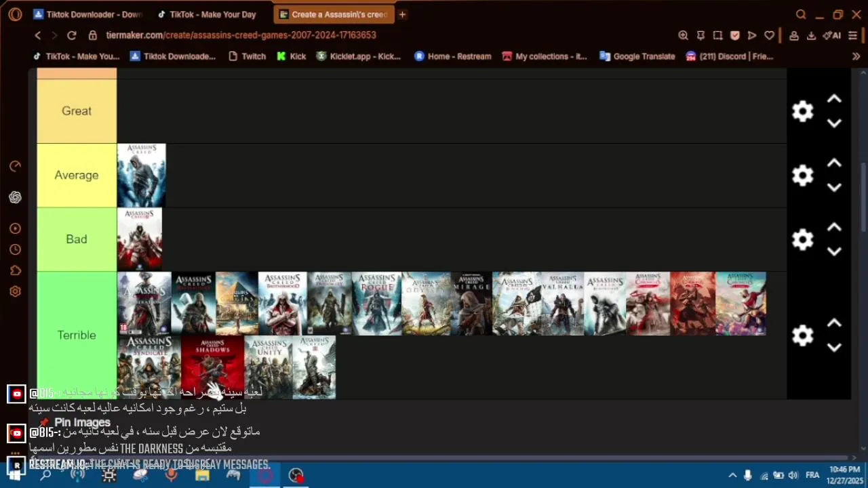Open Average row settings gear

802,176
